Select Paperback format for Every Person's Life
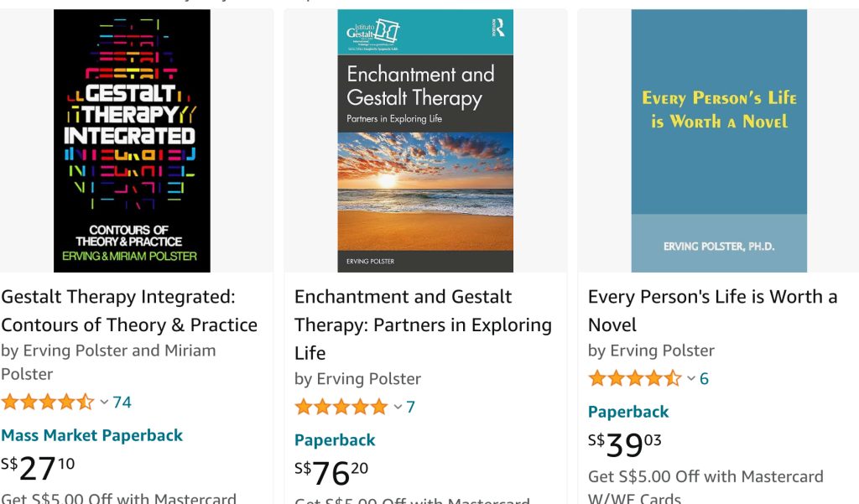Viewport: 859px width, 504px height. click(x=628, y=412)
